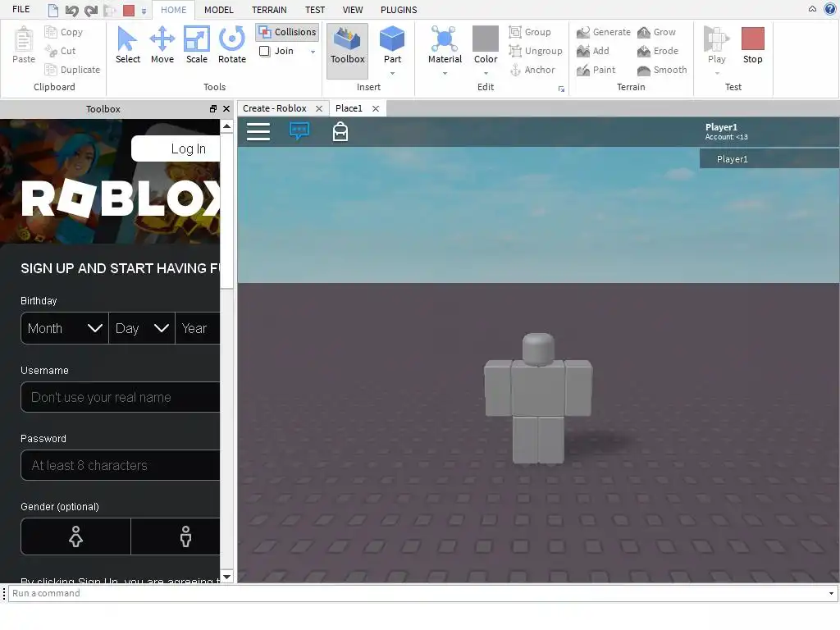The width and height of the screenshot is (840, 630).
Task: Expand the Play mode dropdown arrow
Action: 717,73
